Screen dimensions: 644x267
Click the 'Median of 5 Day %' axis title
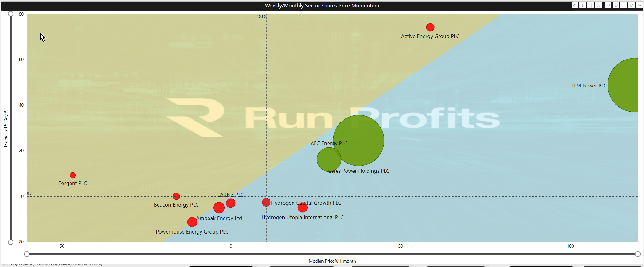click(6, 128)
